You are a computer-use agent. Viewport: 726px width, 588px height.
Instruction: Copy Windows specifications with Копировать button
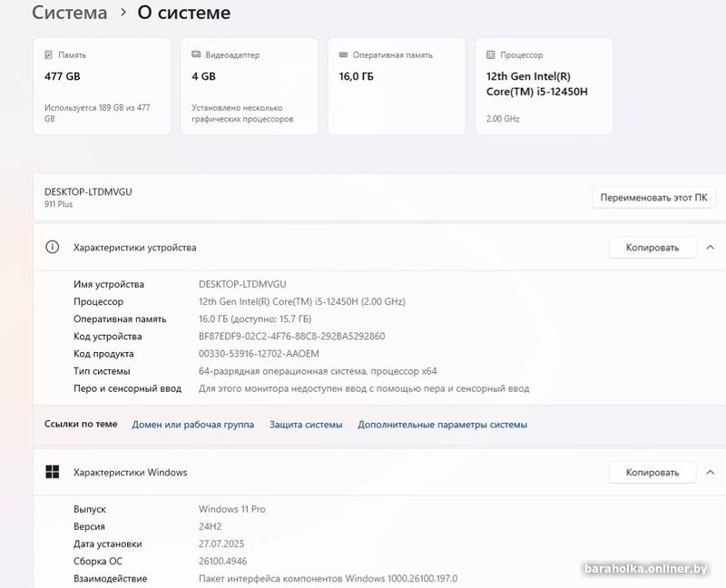click(652, 472)
